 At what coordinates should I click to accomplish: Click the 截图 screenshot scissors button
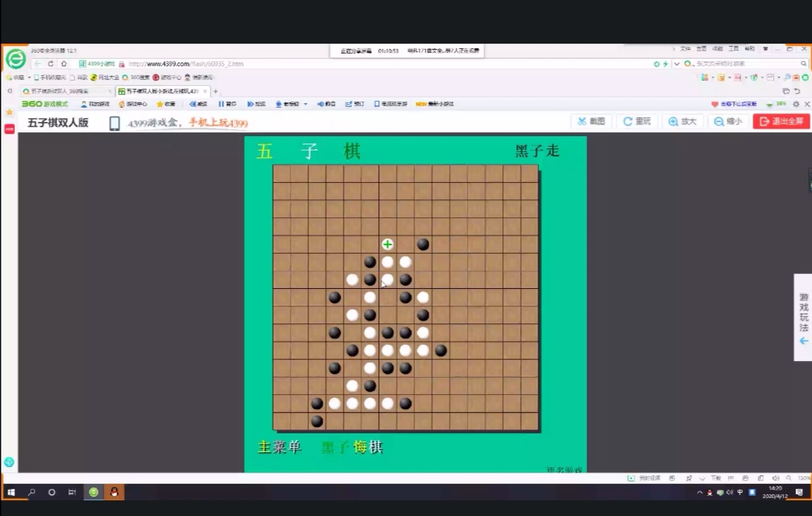tap(591, 121)
